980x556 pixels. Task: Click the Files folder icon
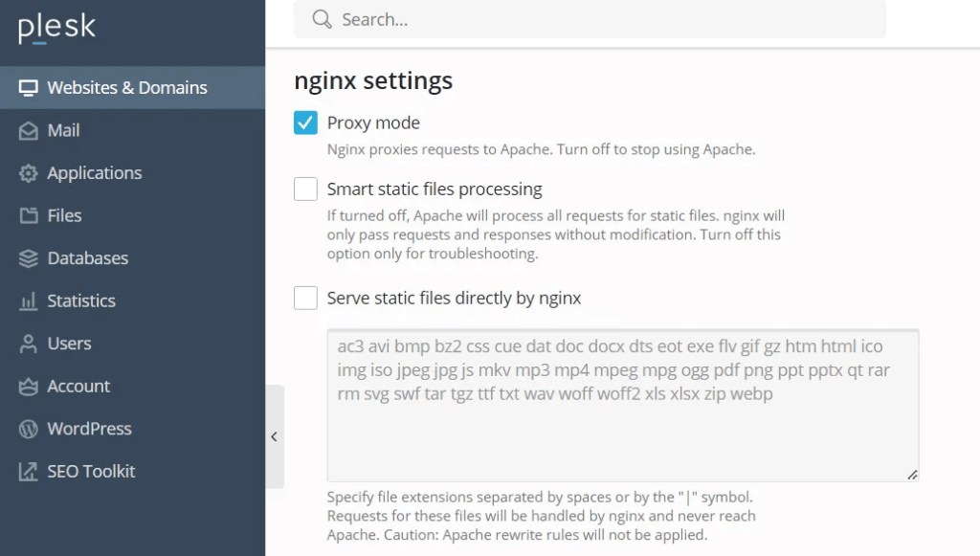[x=29, y=216]
